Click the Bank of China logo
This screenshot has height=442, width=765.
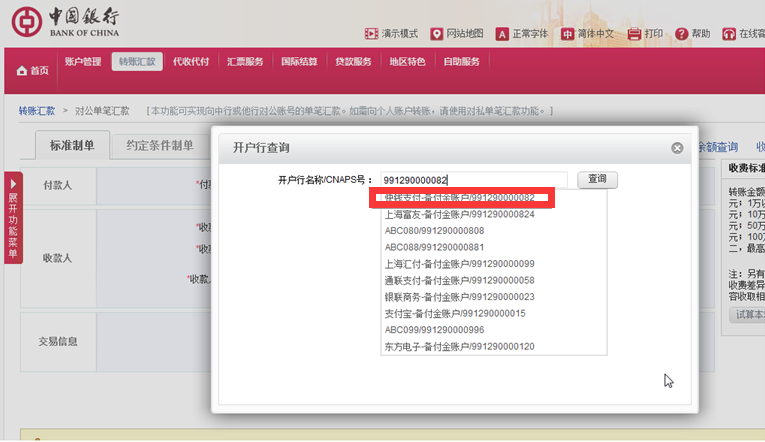point(65,22)
